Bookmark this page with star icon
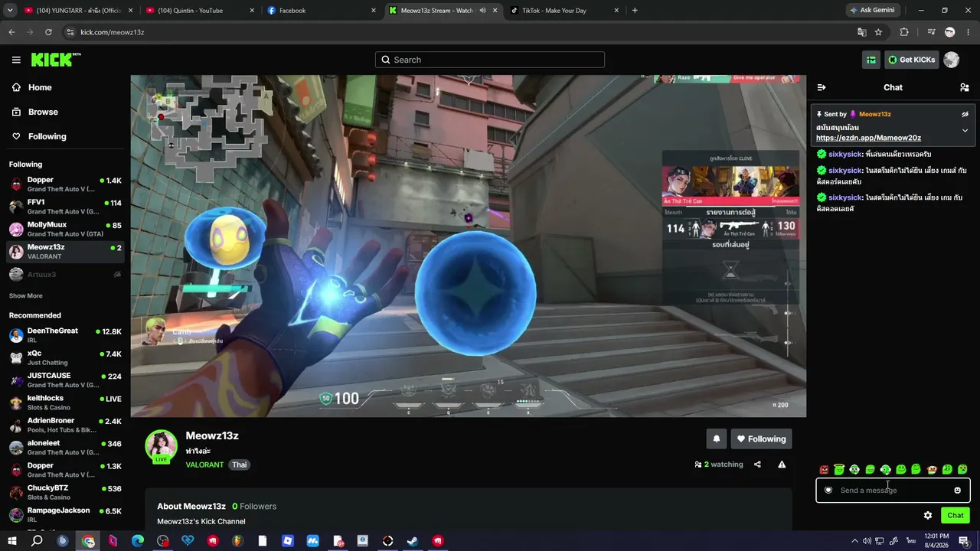Image resolution: width=980 pixels, height=551 pixels. (878, 32)
